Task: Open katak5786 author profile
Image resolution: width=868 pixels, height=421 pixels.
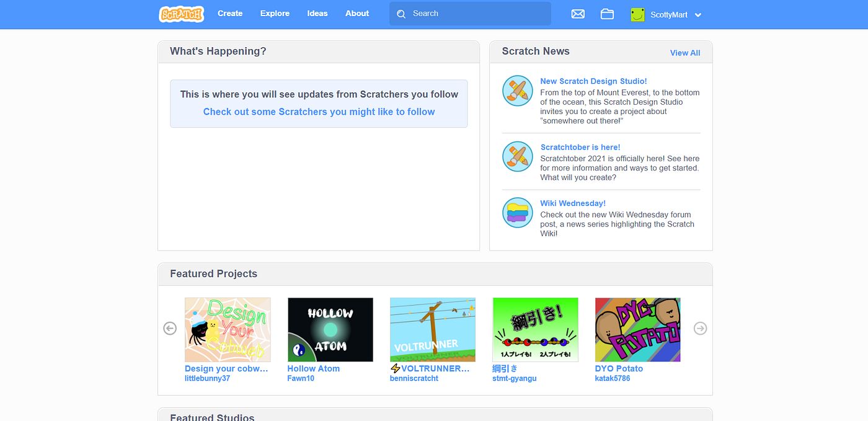Action: coord(613,378)
